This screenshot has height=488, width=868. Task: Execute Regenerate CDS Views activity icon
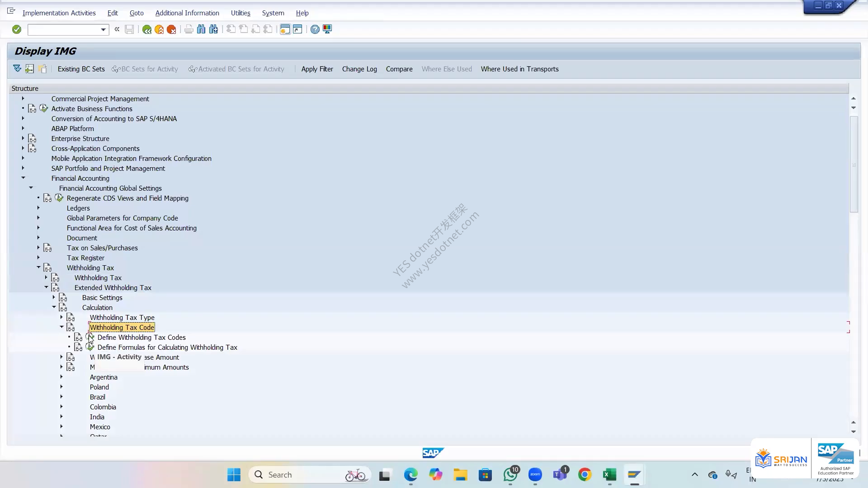[59, 198]
